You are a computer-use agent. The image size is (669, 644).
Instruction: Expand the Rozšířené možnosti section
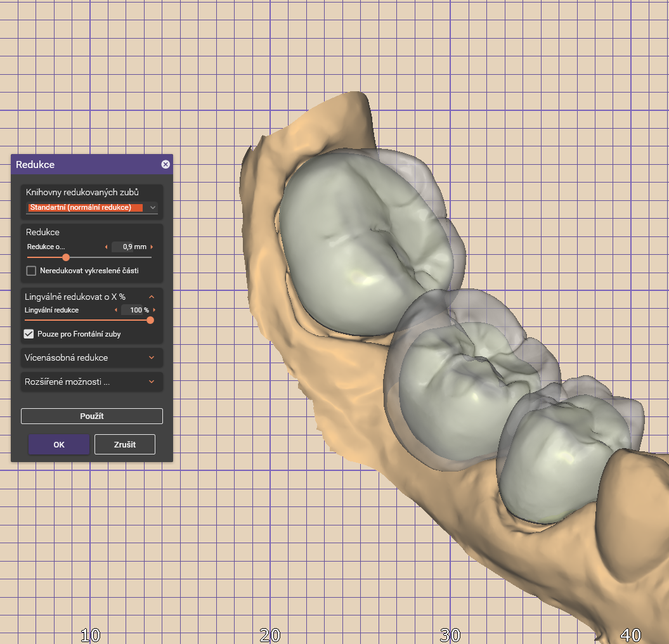point(152,382)
